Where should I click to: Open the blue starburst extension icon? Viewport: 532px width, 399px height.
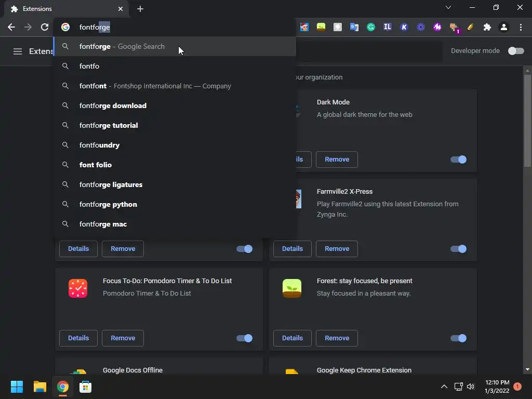pos(421,27)
